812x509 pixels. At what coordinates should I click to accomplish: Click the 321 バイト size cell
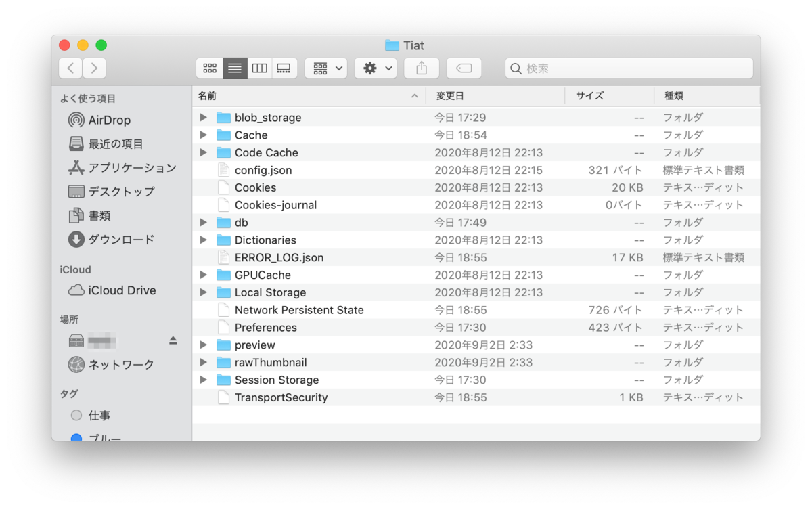pos(615,171)
